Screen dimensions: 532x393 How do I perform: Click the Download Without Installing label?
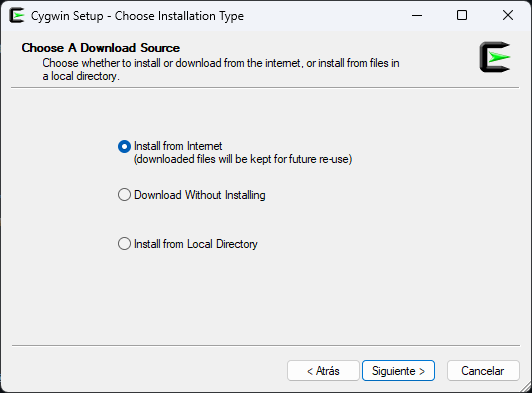[x=200, y=195]
